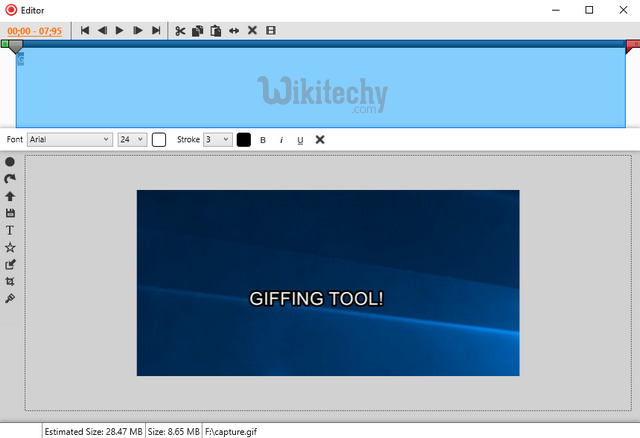Click the record circle tool

click(10, 162)
